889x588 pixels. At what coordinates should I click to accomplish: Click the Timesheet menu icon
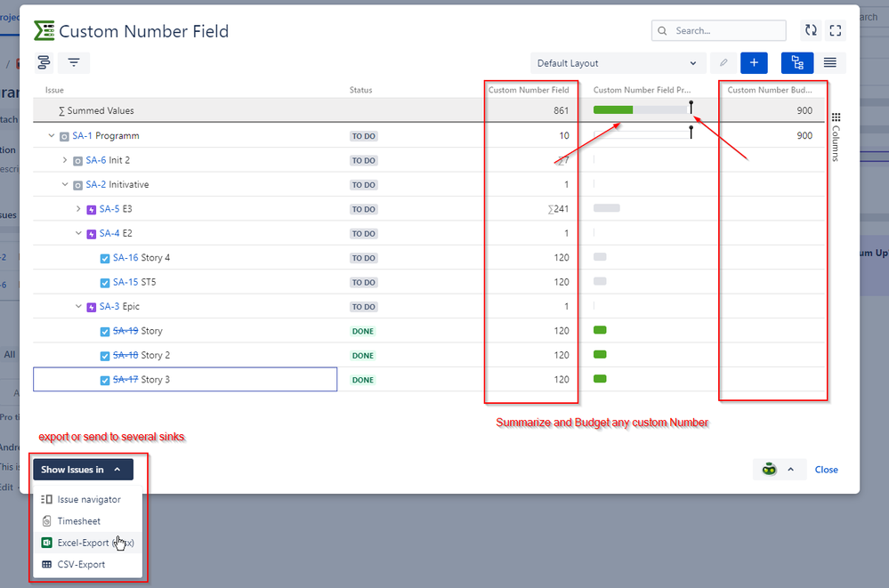point(47,521)
